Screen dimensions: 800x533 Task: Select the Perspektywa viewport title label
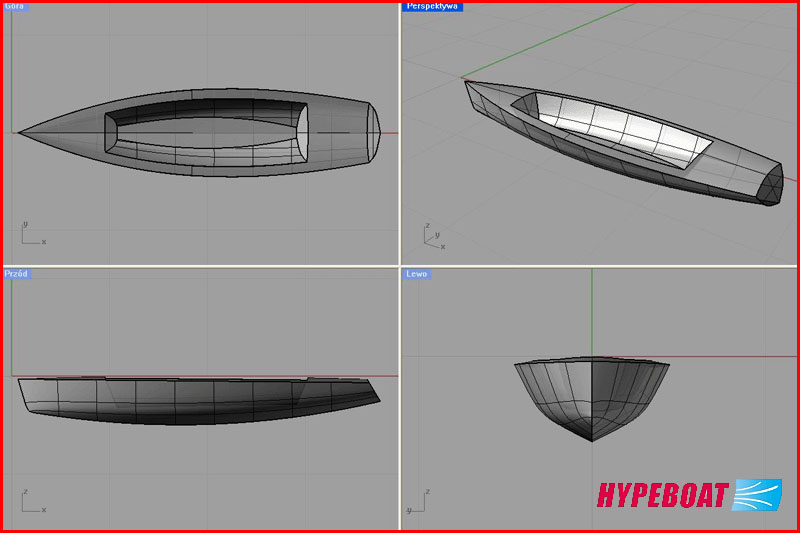431,6
